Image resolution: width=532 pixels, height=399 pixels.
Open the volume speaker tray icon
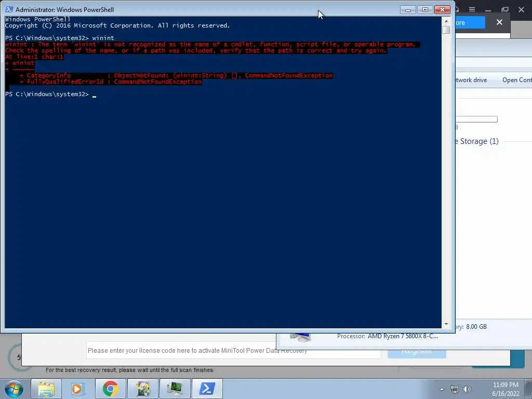click(467, 389)
